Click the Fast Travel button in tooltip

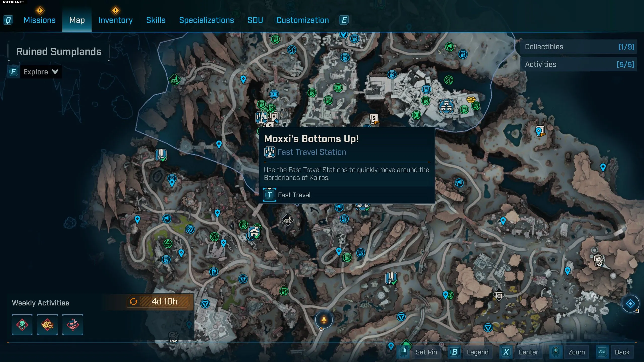point(294,195)
